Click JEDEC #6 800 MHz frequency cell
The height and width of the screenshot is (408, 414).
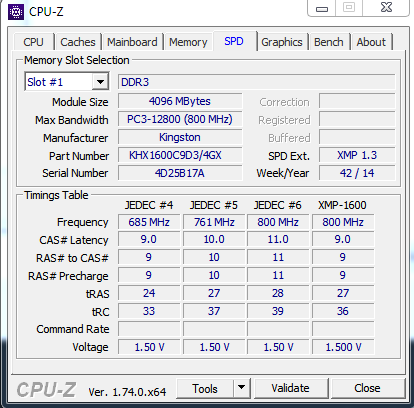(x=278, y=222)
